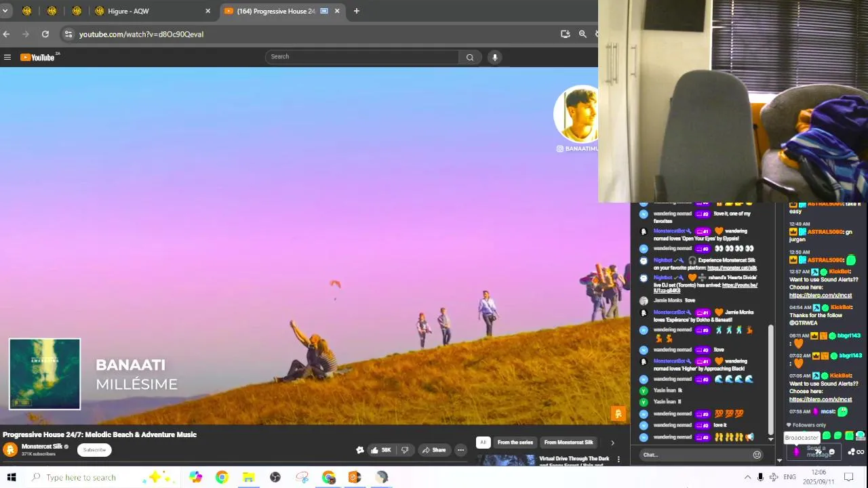Show hidden system tray icons
868x488 pixels.
click(x=747, y=477)
